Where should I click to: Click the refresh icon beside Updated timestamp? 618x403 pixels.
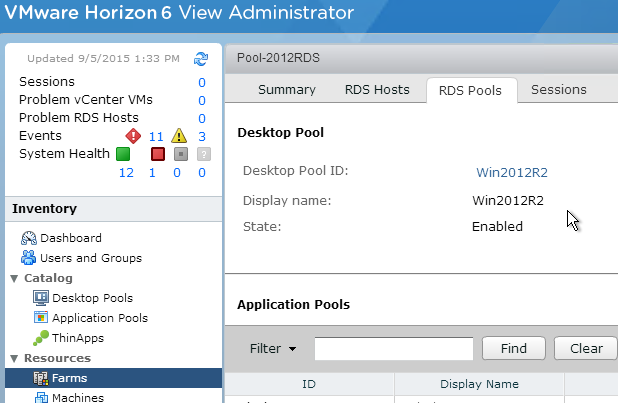tap(201, 59)
